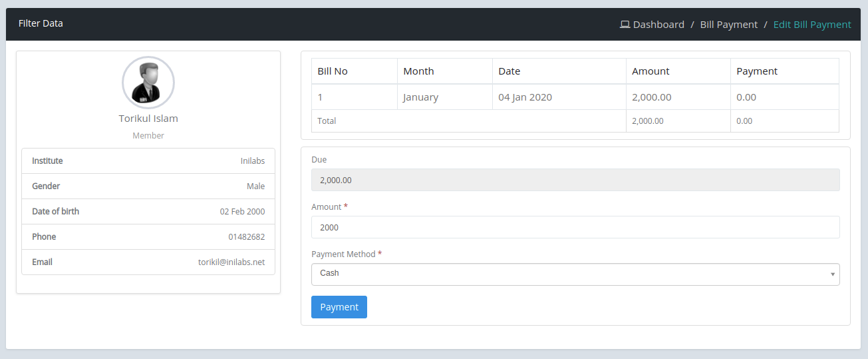Focus the Amount input field
Image resolution: width=868 pixels, height=359 pixels.
[575, 227]
